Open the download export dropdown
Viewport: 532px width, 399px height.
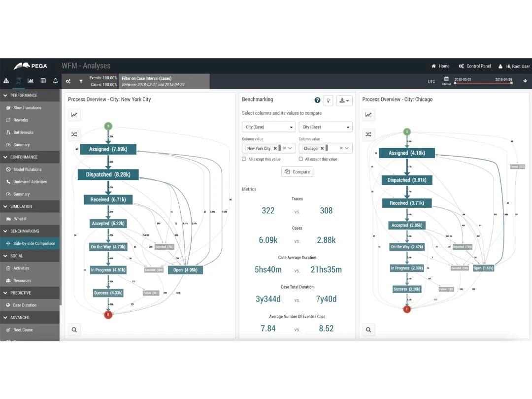pos(344,100)
